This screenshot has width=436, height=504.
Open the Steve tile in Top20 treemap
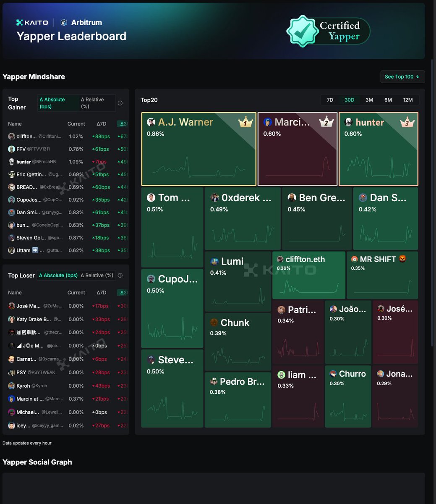172,388
